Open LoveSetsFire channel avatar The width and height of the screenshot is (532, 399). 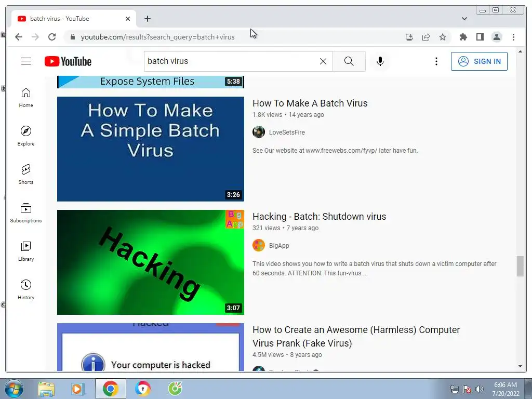click(x=259, y=132)
